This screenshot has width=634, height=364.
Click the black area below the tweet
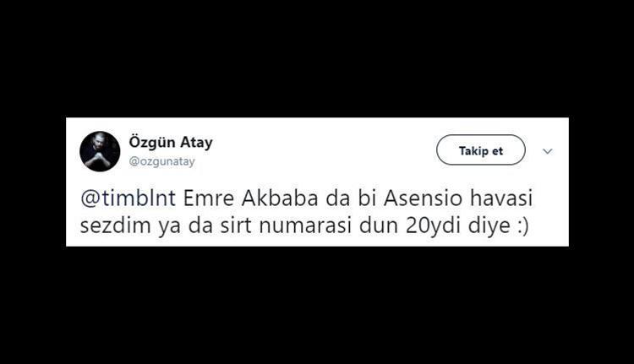317,305
